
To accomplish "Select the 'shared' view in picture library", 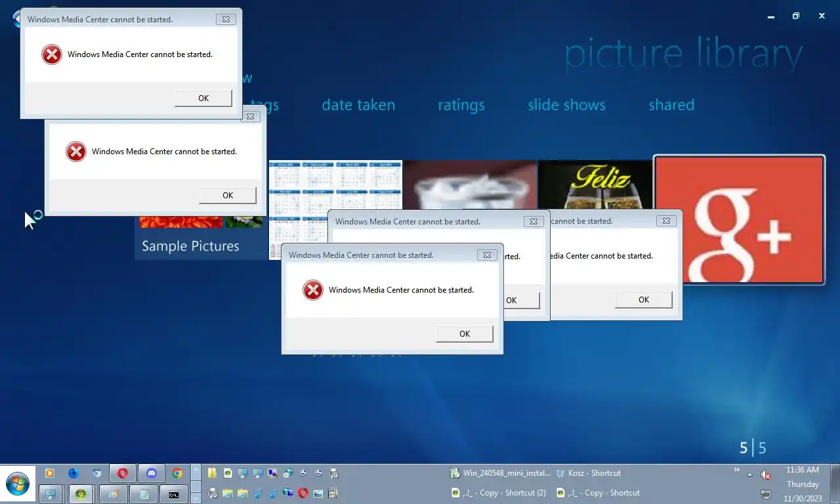I will tap(671, 105).
